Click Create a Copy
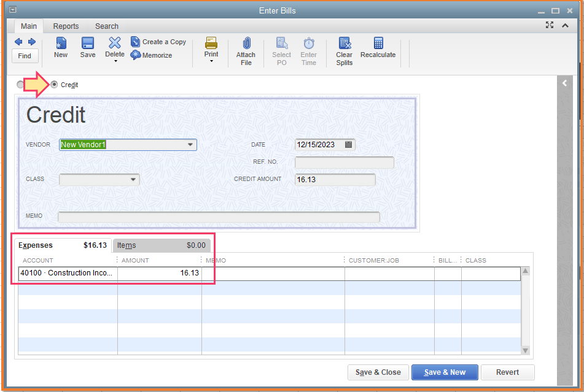 coord(158,42)
